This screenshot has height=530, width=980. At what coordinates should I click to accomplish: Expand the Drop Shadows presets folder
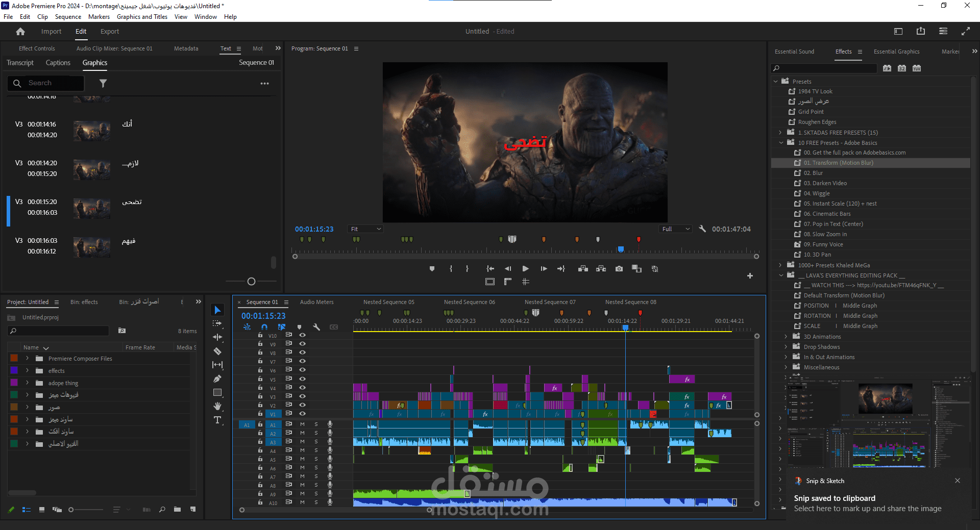786,347
